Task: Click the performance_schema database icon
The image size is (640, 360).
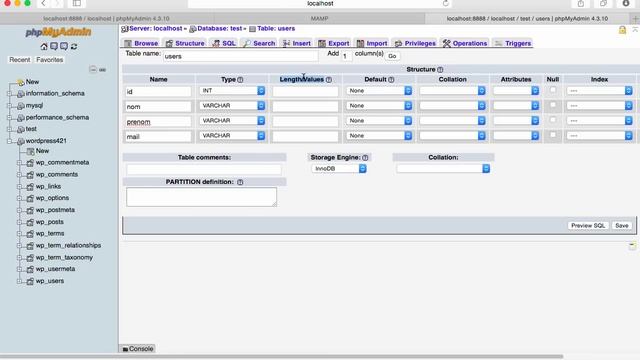Action: click(20, 117)
